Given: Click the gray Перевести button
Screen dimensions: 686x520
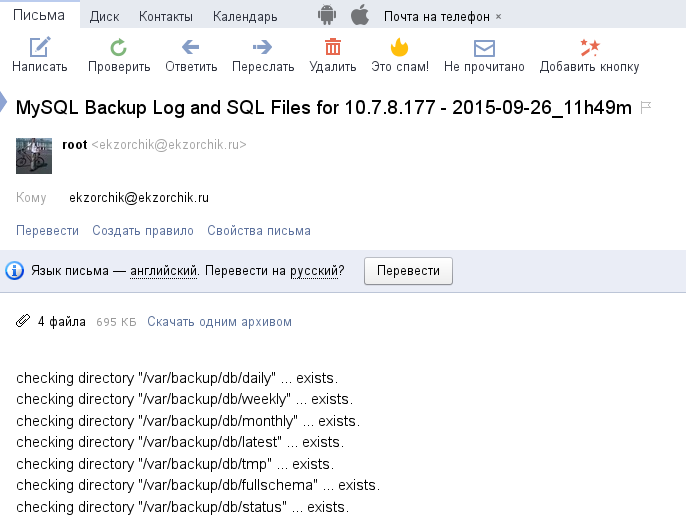Looking at the screenshot, I should [x=408, y=271].
